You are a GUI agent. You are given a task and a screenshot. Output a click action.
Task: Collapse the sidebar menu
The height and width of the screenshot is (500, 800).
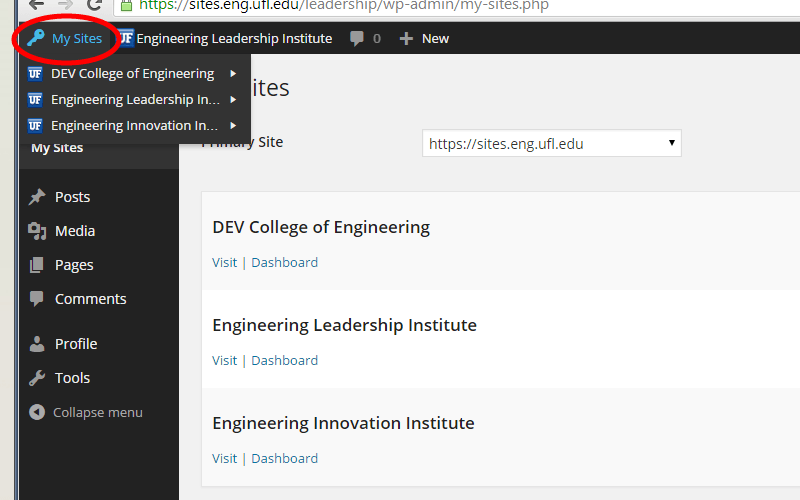point(86,412)
